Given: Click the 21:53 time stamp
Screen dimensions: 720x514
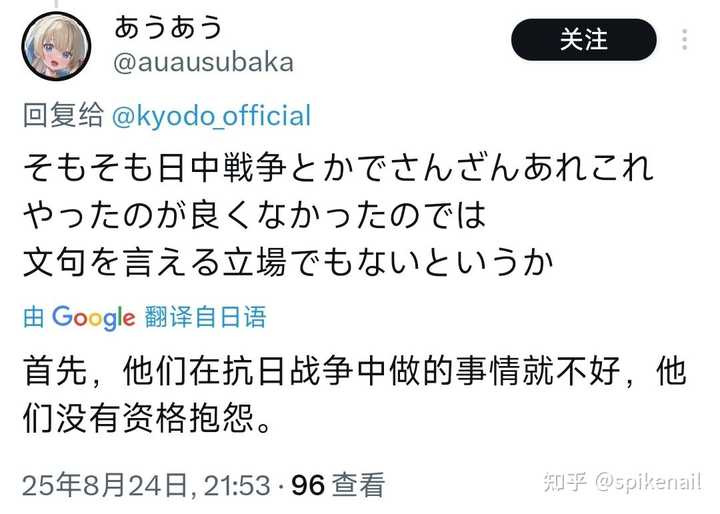Looking at the screenshot, I should point(237,486).
